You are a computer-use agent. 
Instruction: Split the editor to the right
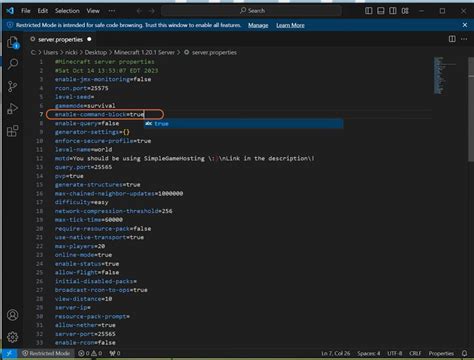point(452,39)
